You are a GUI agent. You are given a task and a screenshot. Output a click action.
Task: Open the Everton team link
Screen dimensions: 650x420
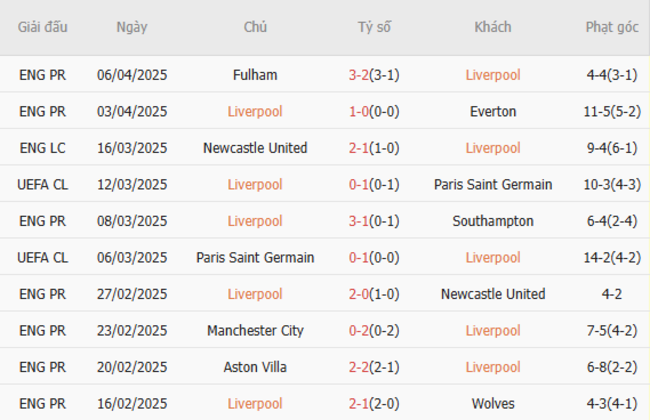click(x=493, y=111)
